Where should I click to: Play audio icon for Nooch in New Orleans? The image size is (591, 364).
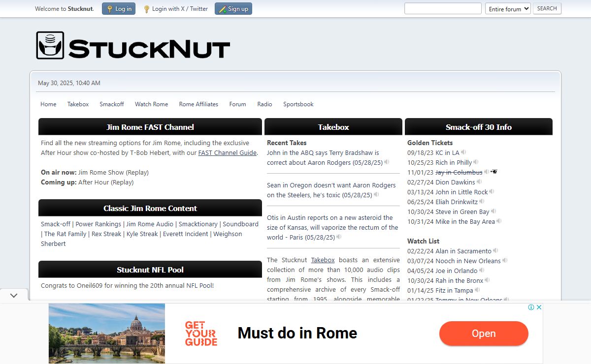[505, 261]
